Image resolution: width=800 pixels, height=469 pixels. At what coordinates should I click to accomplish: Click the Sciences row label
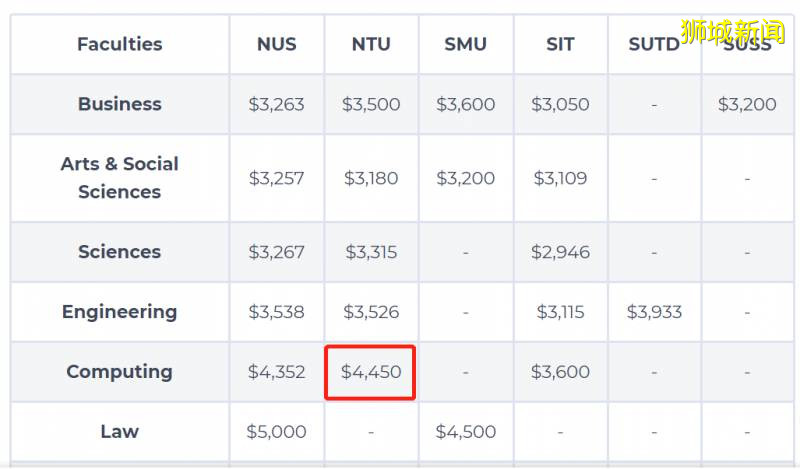pos(119,252)
